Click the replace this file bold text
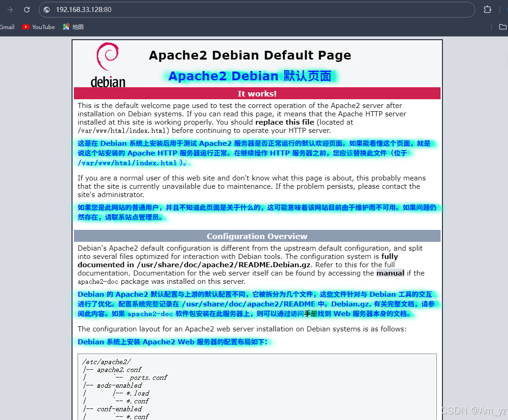The height and width of the screenshot is (420, 508). (x=284, y=122)
